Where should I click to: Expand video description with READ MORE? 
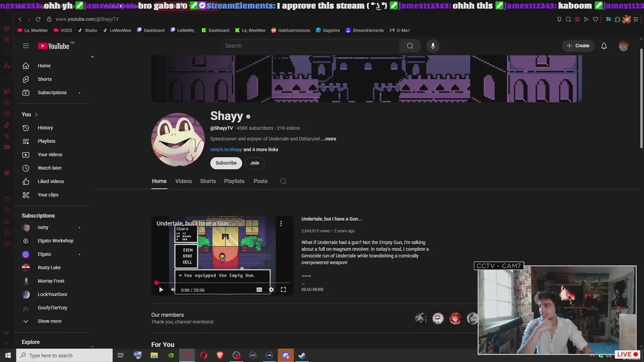pos(312,290)
